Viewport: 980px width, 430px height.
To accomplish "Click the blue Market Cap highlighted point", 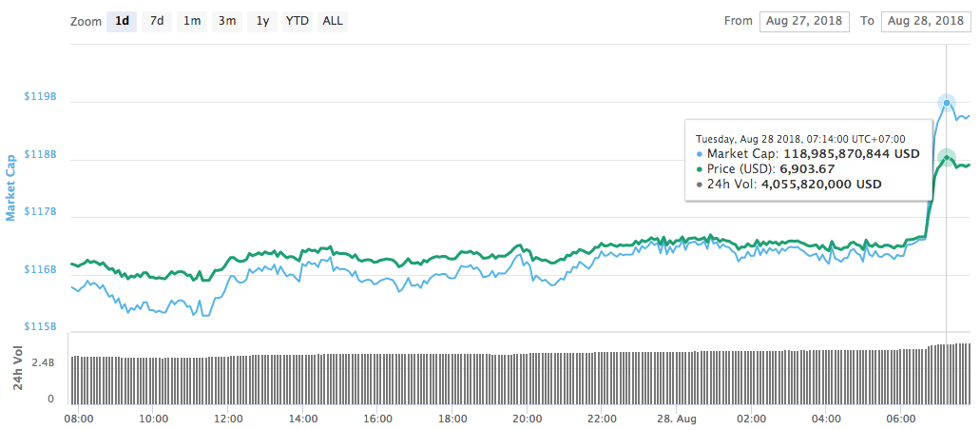I will point(947,103).
